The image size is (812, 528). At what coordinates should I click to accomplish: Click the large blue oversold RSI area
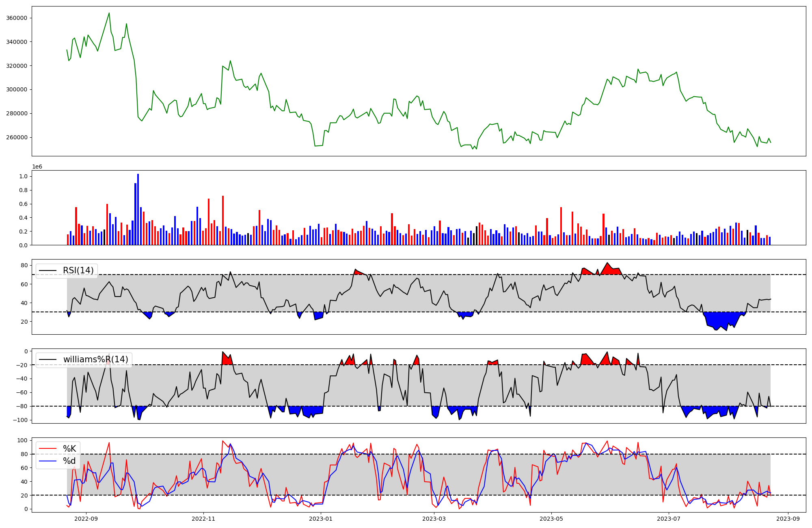(721, 320)
